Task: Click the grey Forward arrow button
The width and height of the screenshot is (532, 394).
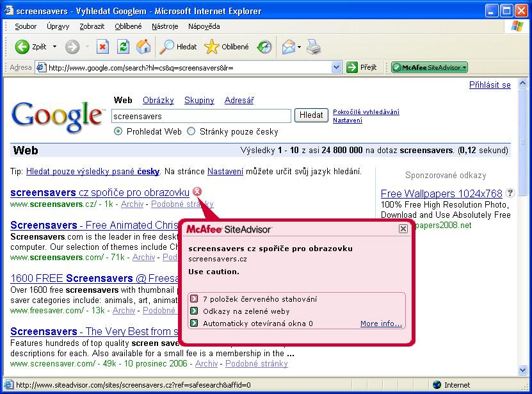Action: [x=72, y=47]
